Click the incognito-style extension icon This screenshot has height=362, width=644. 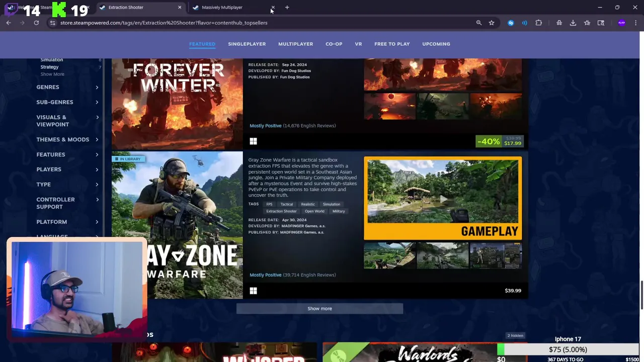tap(559, 23)
